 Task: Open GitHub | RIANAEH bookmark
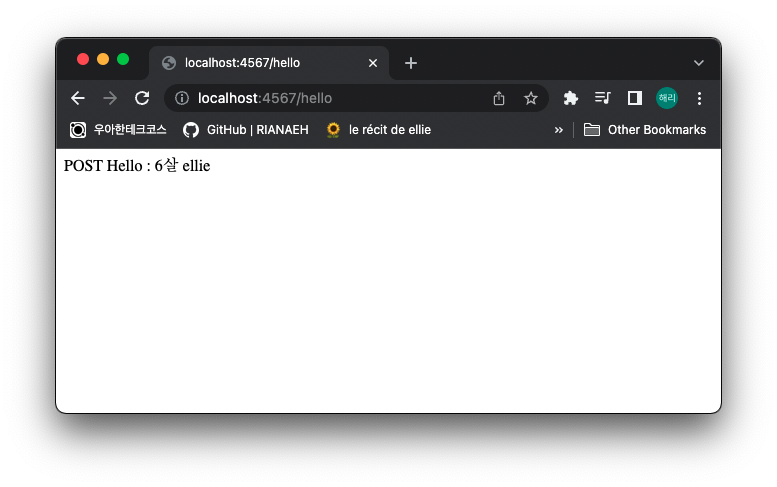pos(246,130)
